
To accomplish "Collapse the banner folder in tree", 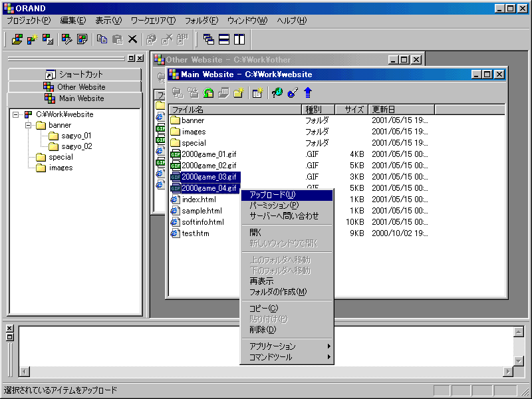I will [x=29, y=126].
